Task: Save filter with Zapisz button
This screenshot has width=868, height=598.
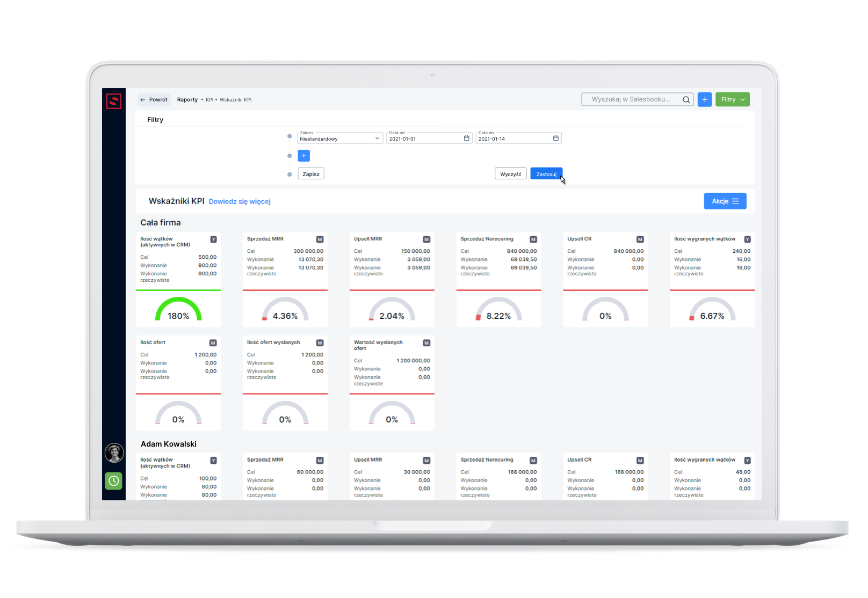Action: [311, 174]
